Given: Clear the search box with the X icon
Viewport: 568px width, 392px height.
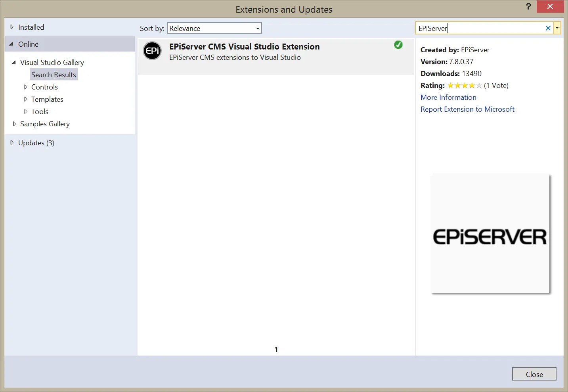Looking at the screenshot, I should click(x=548, y=28).
